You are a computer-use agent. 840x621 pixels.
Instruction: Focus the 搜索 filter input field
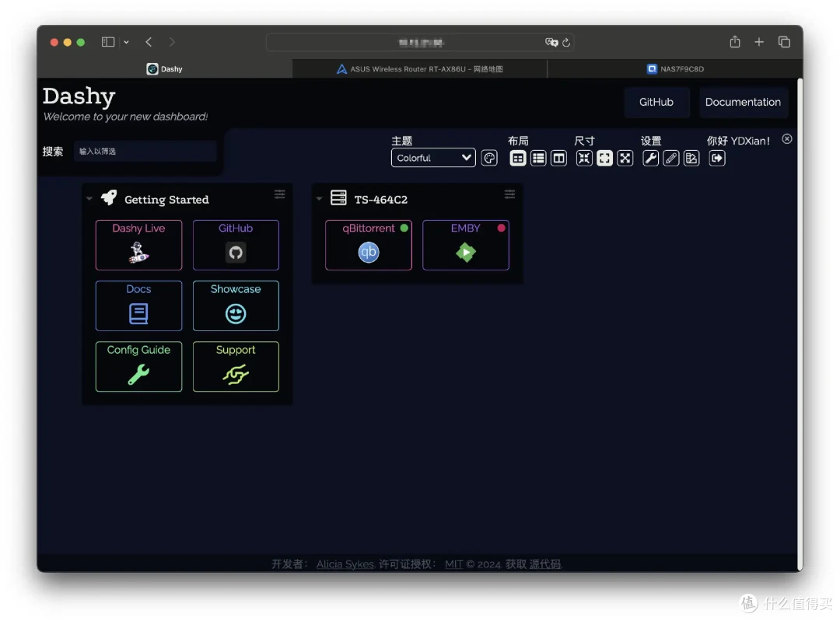tap(145, 152)
